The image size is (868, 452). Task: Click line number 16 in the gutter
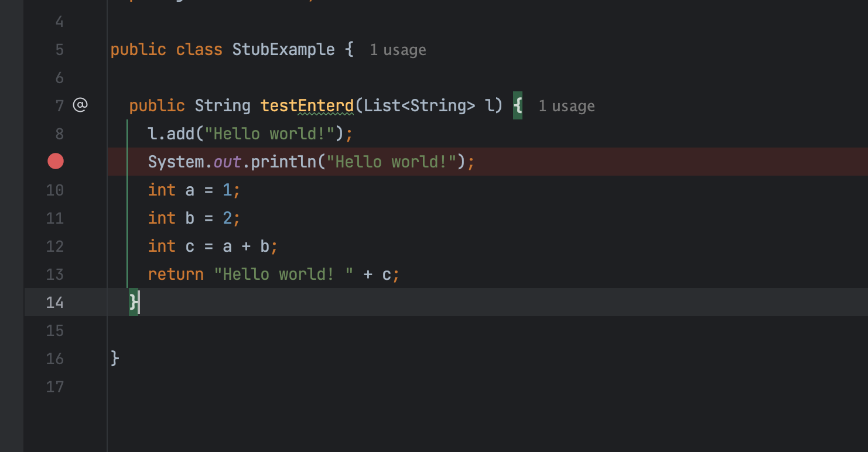click(54, 358)
